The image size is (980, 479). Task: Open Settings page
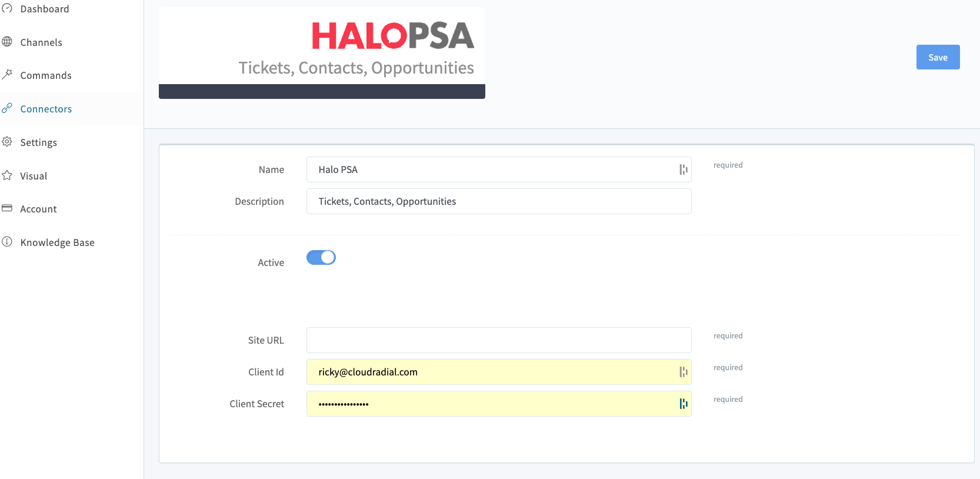coord(39,142)
